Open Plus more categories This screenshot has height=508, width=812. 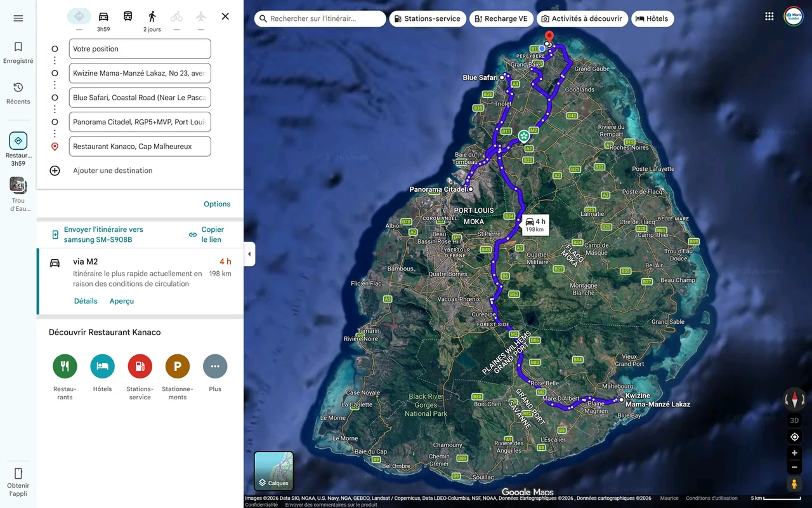pos(215,366)
